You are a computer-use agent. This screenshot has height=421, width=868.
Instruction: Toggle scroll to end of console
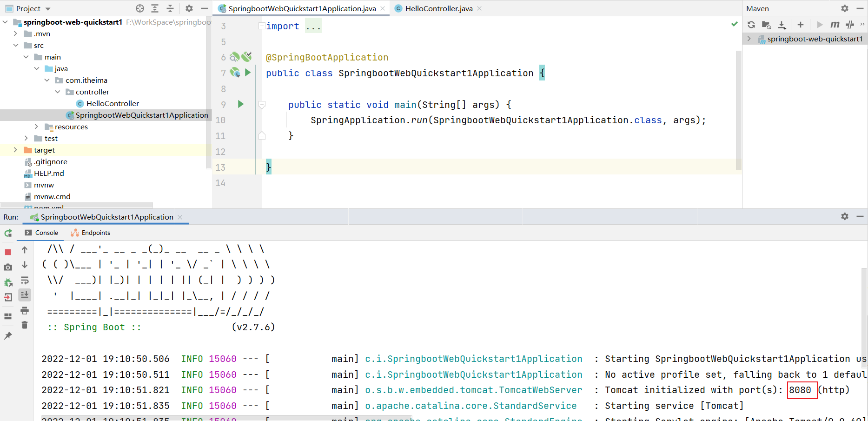click(25, 294)
